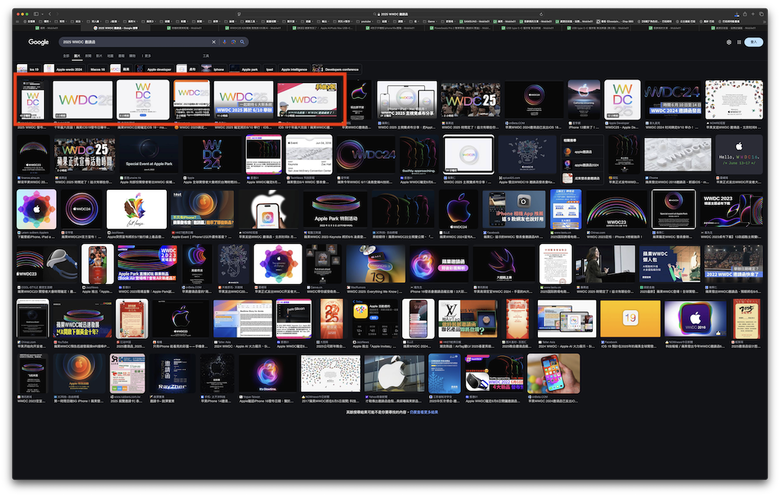Viewport: 780px width, 496px height.
Task: Open the crowd photo WWDC25 thumbnail
Action: point(470,99)
